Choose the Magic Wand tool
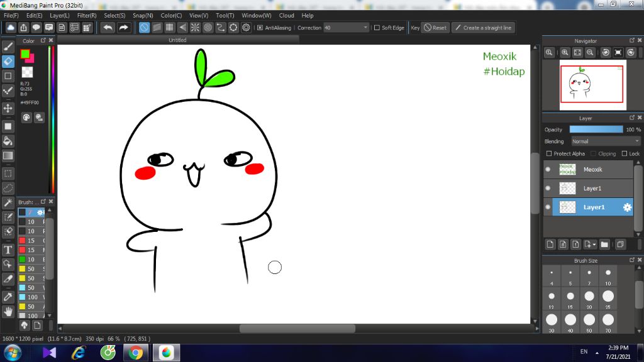Screen dimensions: 644x362 pyautogui.click(x=8, y=202)
